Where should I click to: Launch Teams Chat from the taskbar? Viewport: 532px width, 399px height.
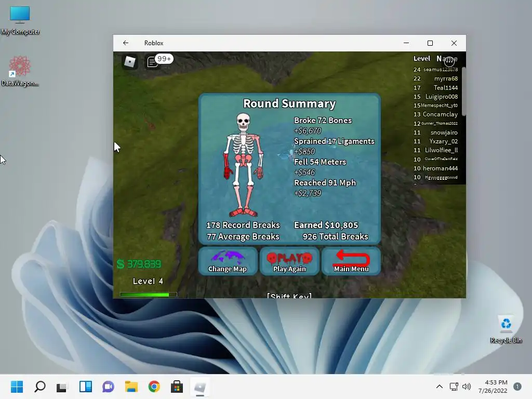coord(108,387)
